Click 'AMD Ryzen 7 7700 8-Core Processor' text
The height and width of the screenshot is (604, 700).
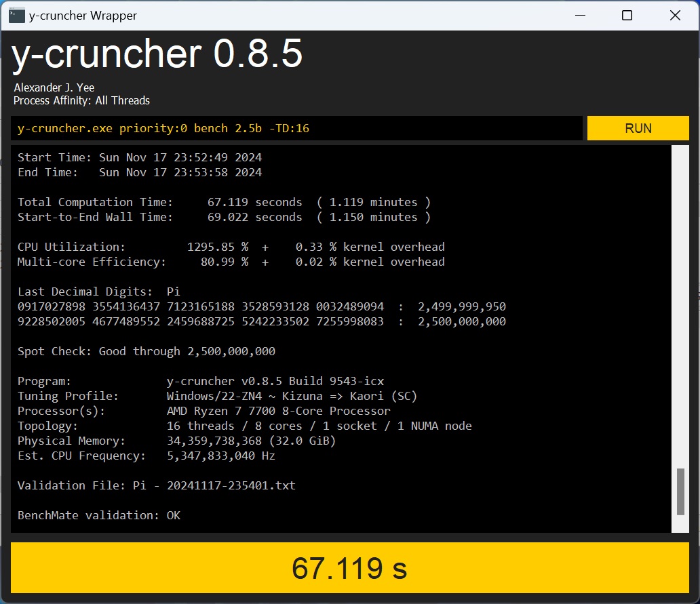click(279, 411)
